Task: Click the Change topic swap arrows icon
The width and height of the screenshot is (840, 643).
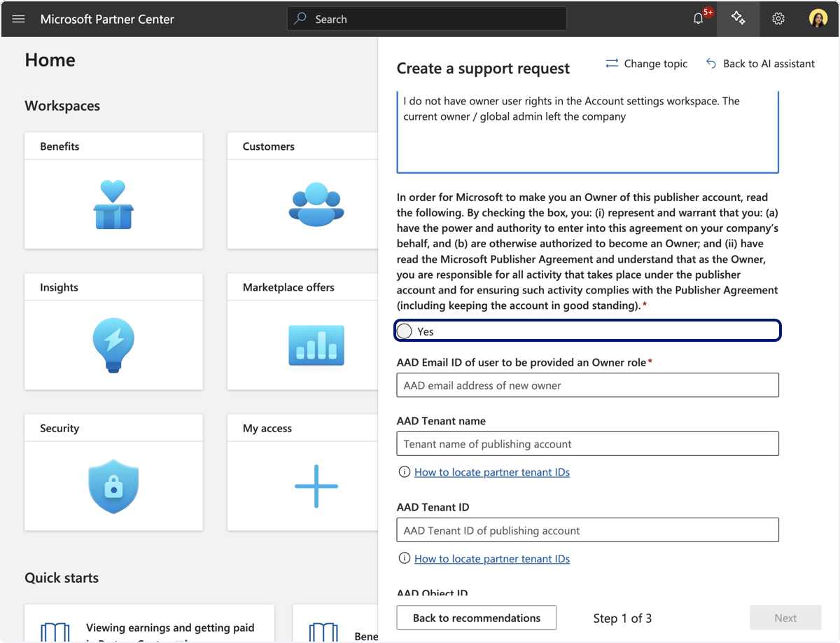Action: 612,64
